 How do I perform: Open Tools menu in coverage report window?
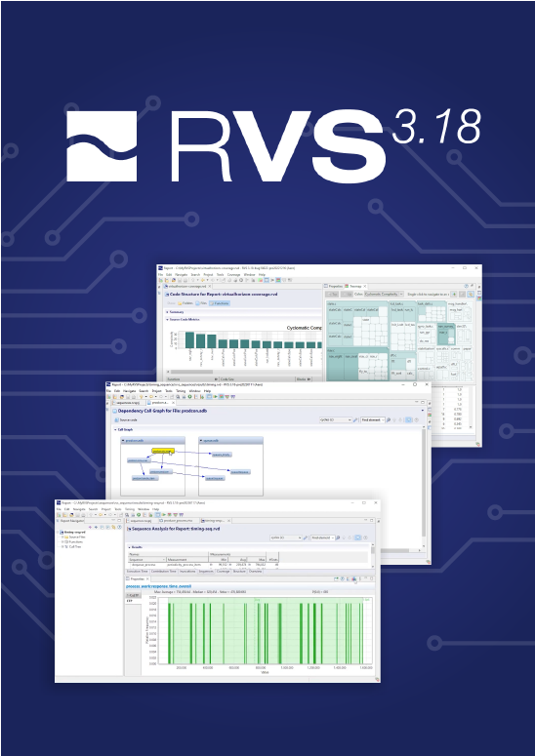coord(220,274)
